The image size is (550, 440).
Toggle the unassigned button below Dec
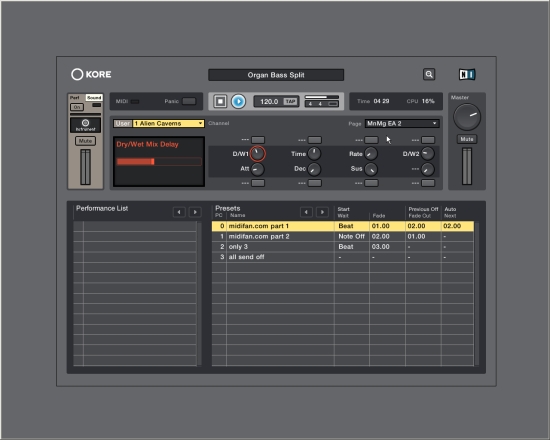(x=315, y=183)
